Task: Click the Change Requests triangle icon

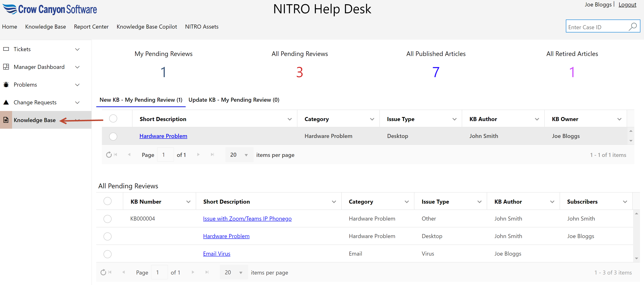Action: tap(6, 102)
